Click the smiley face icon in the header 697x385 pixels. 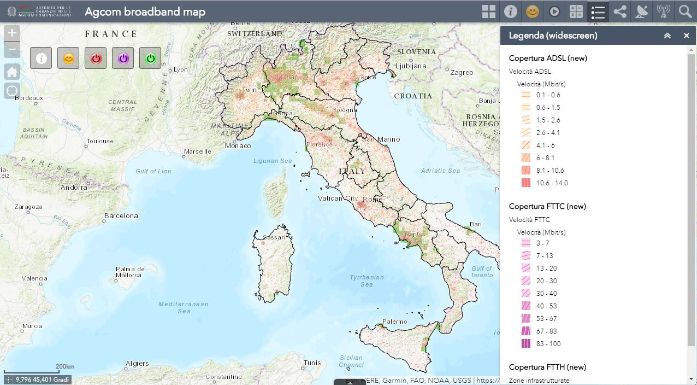point(532,12)
